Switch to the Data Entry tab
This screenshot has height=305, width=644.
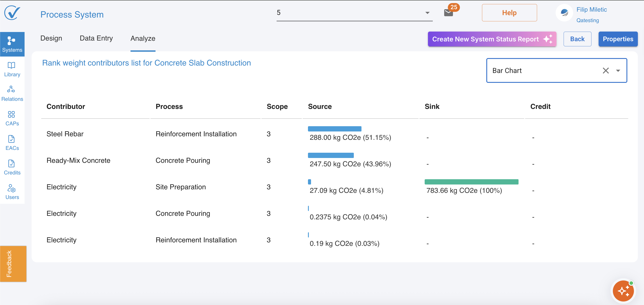(x=96, y=38)
